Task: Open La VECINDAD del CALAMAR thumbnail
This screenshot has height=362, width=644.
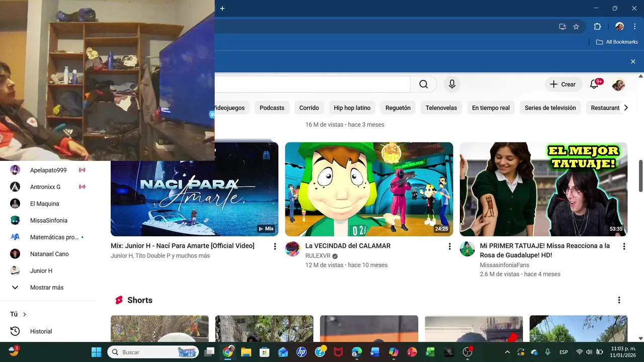Action: coord(369,189)
